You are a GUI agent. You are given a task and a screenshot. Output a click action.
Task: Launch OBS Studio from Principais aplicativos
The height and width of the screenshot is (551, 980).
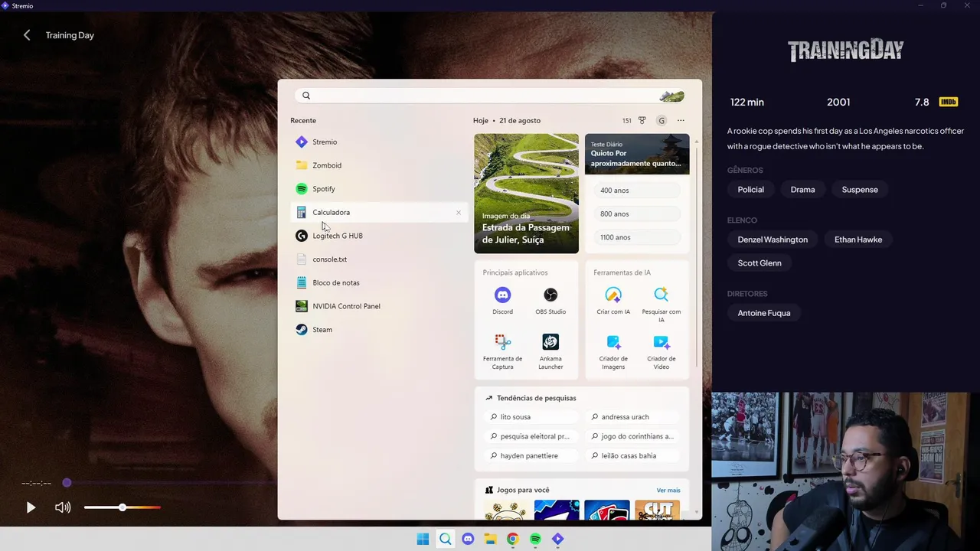pos(550,301)
